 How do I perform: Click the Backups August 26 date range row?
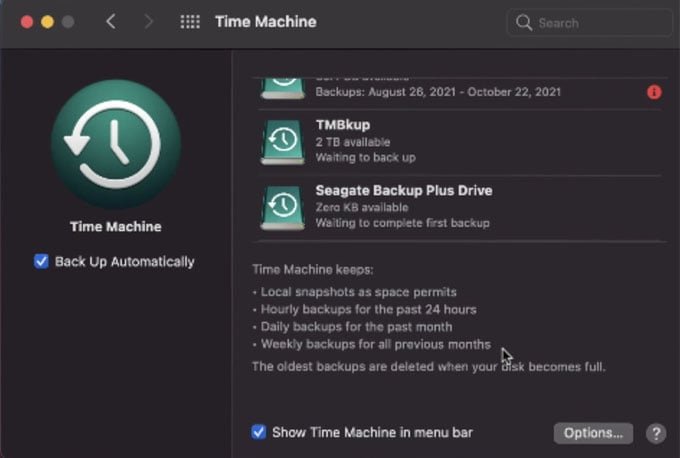(x=438, y=92)
